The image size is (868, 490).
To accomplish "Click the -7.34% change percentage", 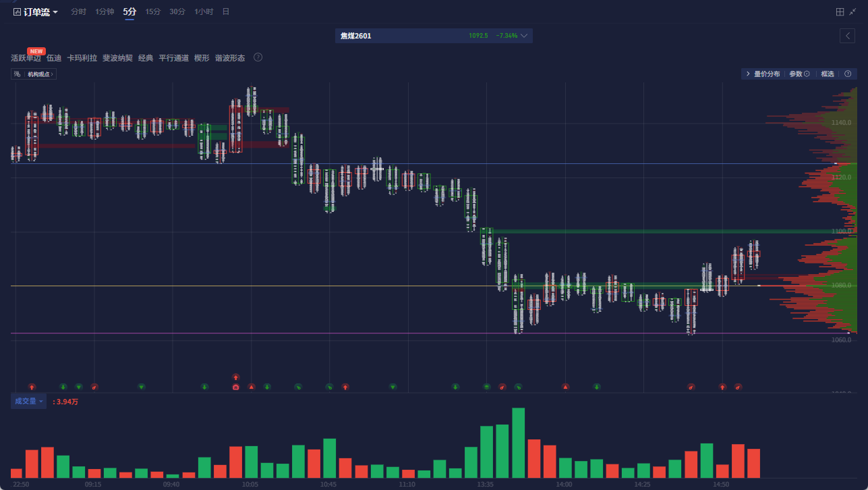I will click(x=507, y=36).
